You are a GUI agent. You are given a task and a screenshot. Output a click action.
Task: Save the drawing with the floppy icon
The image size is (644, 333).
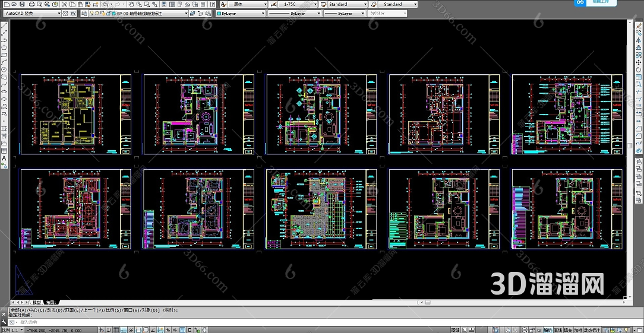22,4
